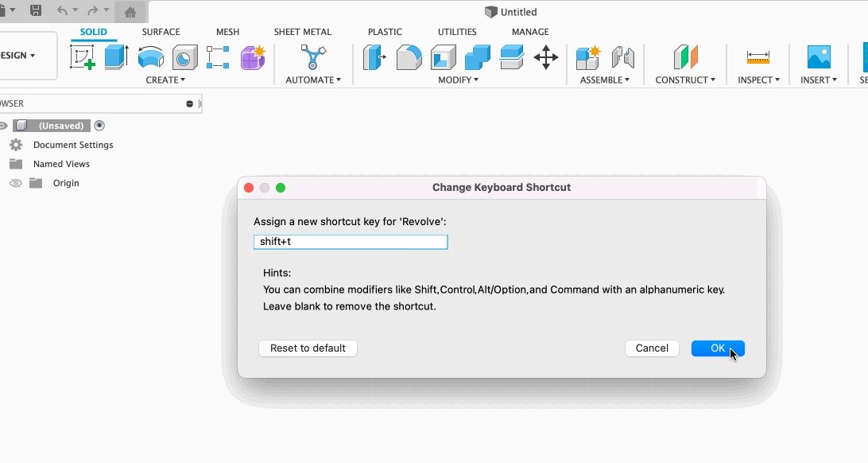Open the undo history dropdown arrow
The image size is (868, 463).
76,10
